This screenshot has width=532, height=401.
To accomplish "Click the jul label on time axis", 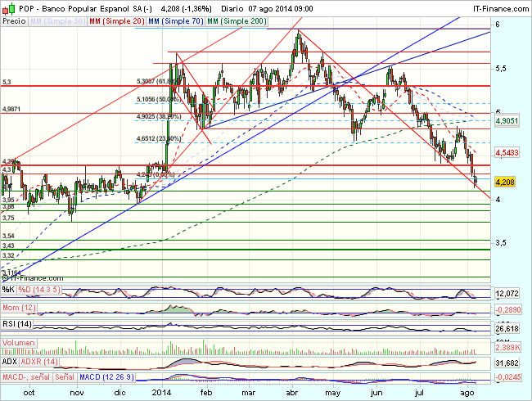I will tap(419, 393).
